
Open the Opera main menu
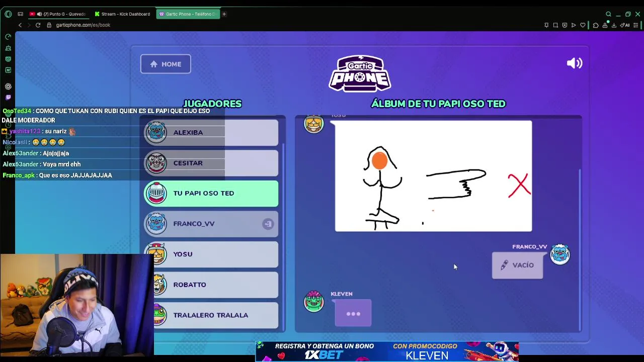pyautogui.click(x=8, y=14)
